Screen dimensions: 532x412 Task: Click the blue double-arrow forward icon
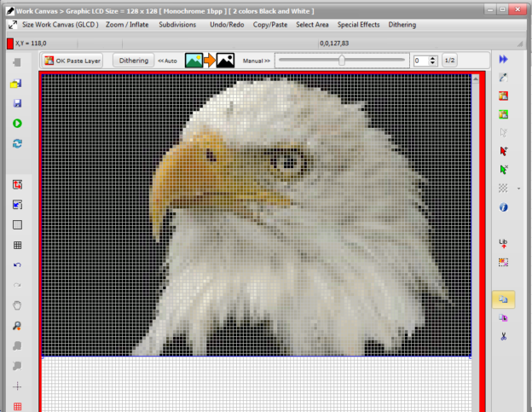[x=503, y=60]
